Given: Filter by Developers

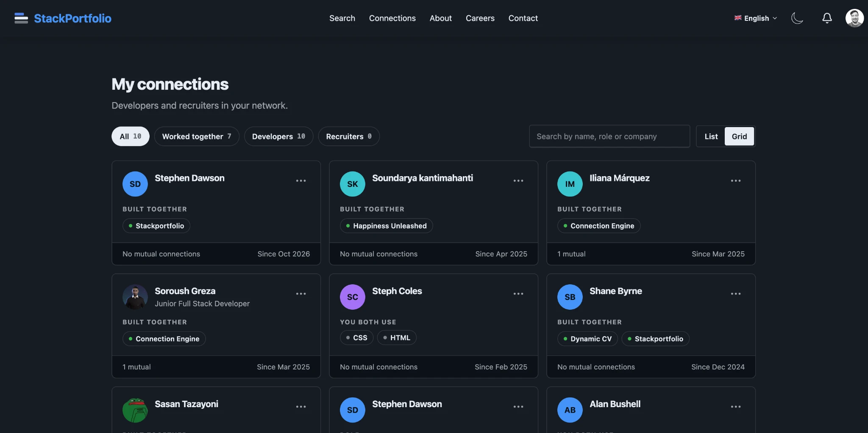Looking at the screenshot, I should (278, 136).
